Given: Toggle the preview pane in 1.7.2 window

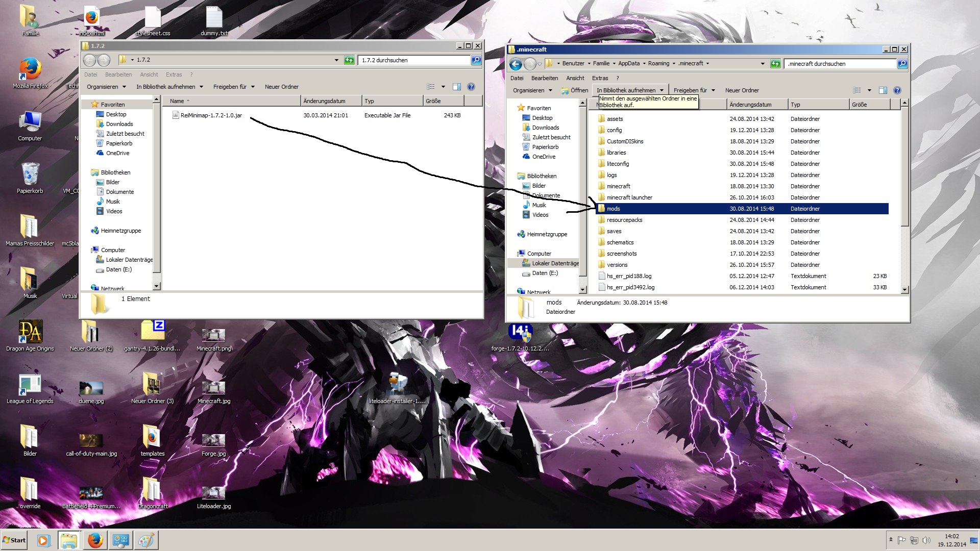Looking at the screenshot, I should [457, 87].
